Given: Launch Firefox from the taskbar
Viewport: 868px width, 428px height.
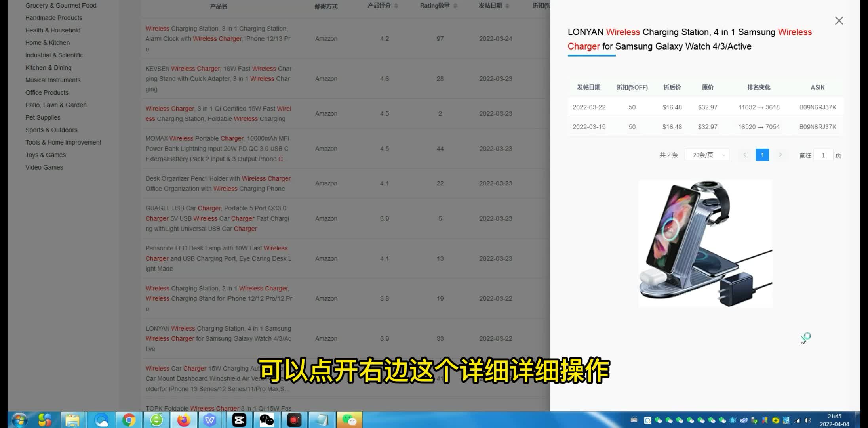Looking at the screenshot, I should (x=184, y=420).
